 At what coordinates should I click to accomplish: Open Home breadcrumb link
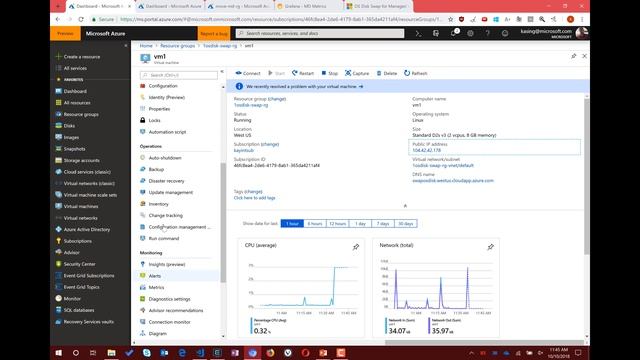coord(146,46)
